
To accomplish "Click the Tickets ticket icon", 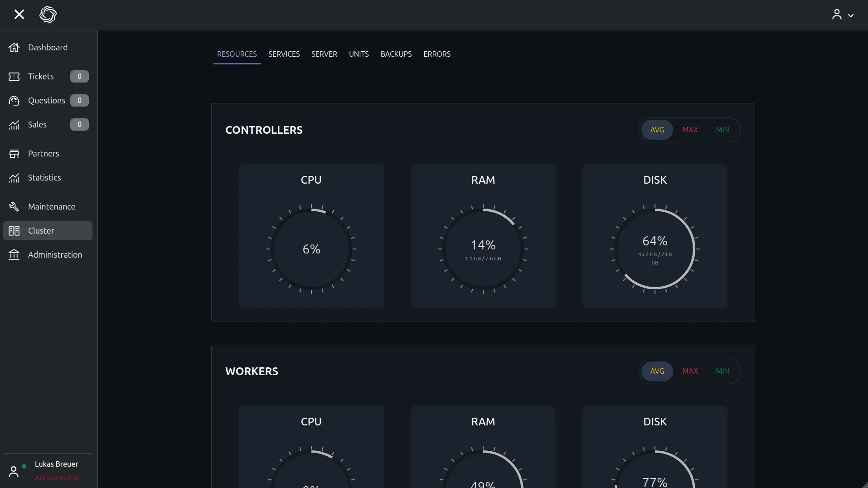I will (14, 77).
